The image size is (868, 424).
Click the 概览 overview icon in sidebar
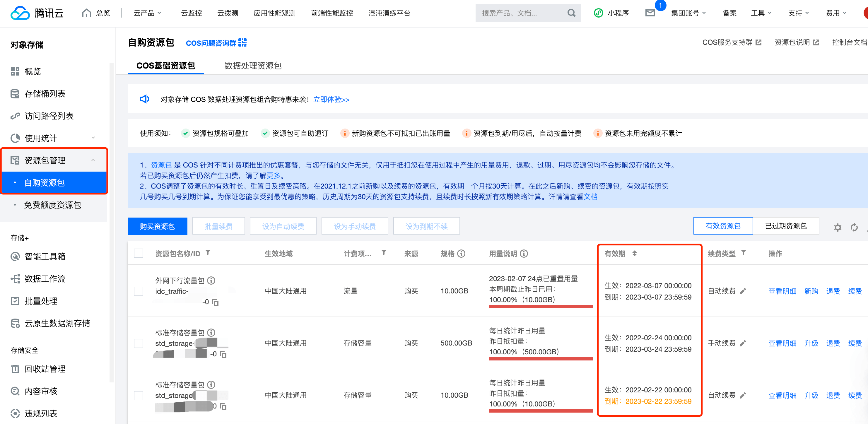[15, 71]
